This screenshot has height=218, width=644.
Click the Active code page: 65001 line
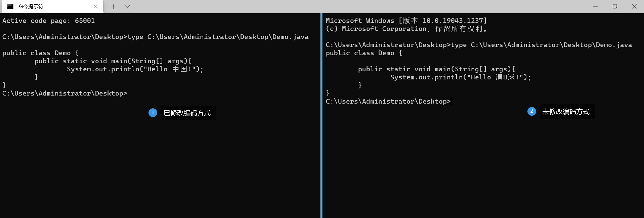point(49,21)
